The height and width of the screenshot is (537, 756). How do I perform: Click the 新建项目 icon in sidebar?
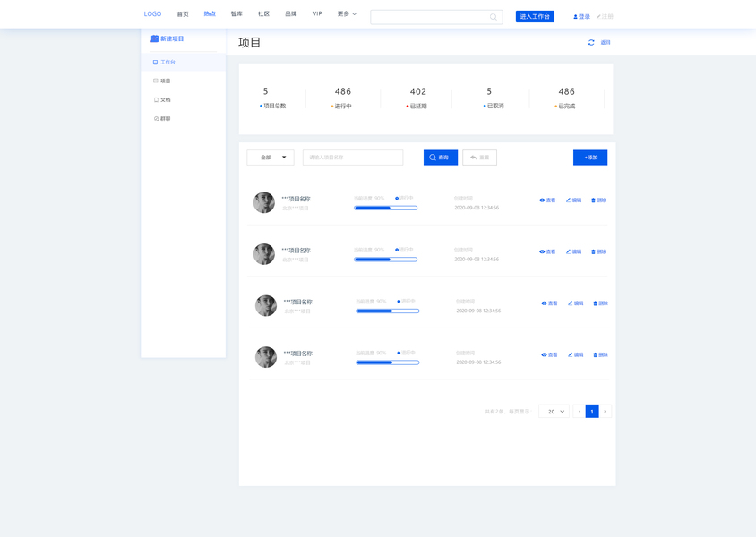click(154, 38)
